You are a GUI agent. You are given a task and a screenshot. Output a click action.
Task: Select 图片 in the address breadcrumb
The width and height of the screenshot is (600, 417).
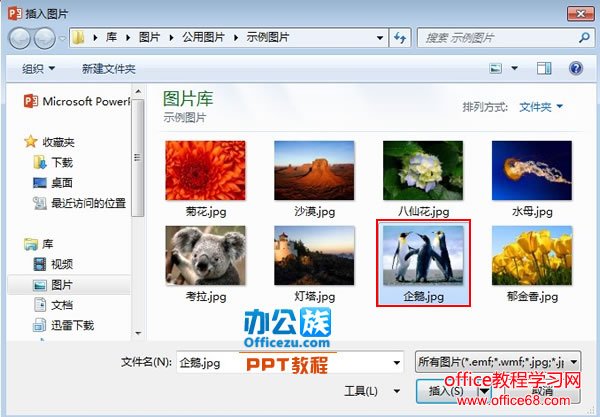pyautogui.click(x=149, y=37)
